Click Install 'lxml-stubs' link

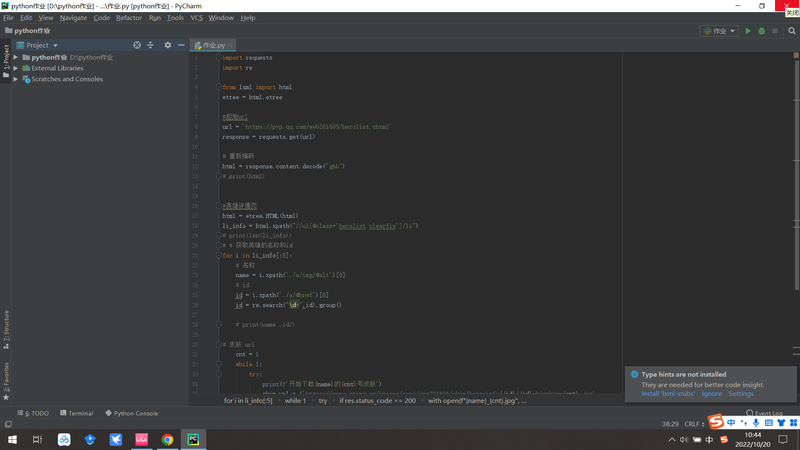pyautogui.click(x=668, y=394)
